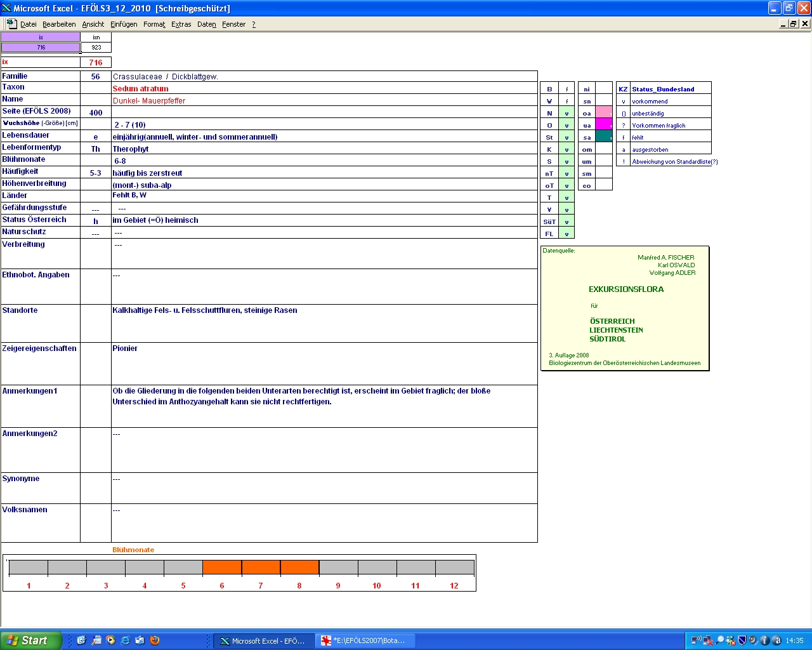812x650 pixels.
Task: Click the gray month 12 bar
Action: [454, 567]
